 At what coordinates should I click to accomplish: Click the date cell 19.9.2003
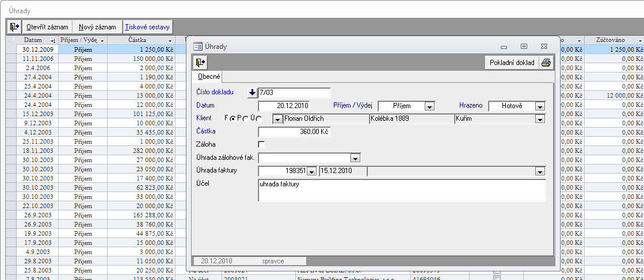pyautogui.click(x=37, y=233)
